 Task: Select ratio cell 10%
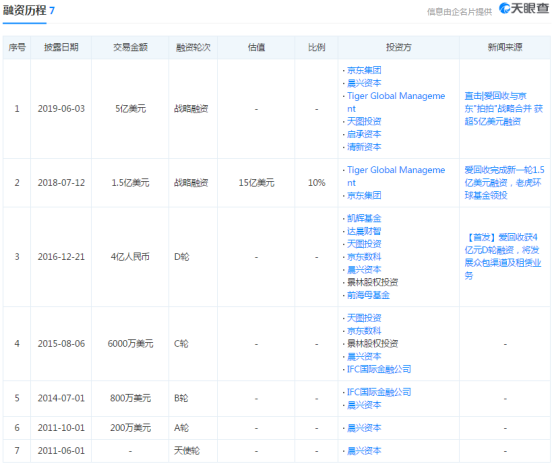[317, 183]
